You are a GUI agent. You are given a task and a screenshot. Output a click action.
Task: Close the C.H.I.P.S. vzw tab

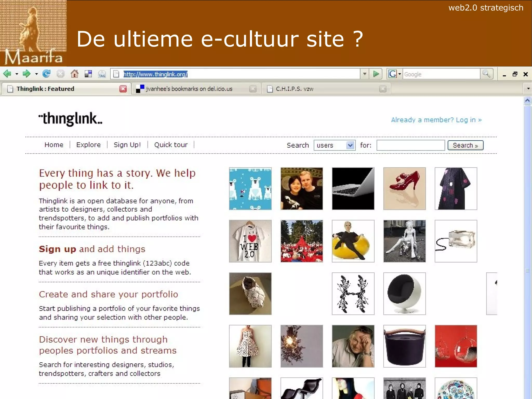click(x=383, y=89)
